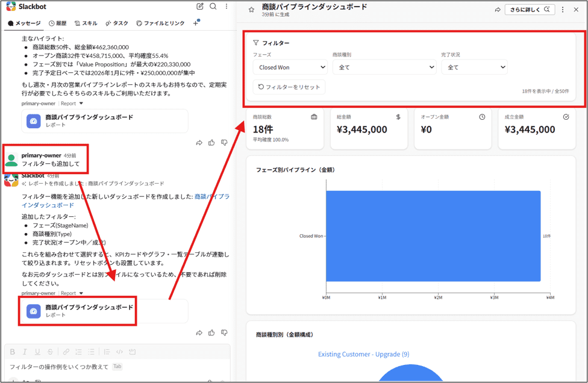Click the compose new message icon
The image size is (588, 383).
point(200,7)
